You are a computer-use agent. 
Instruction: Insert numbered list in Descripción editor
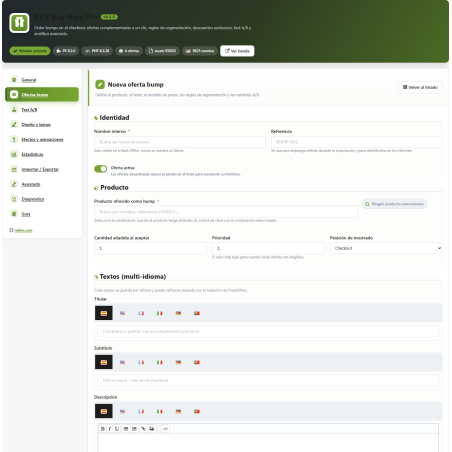(x=134, y=429)
